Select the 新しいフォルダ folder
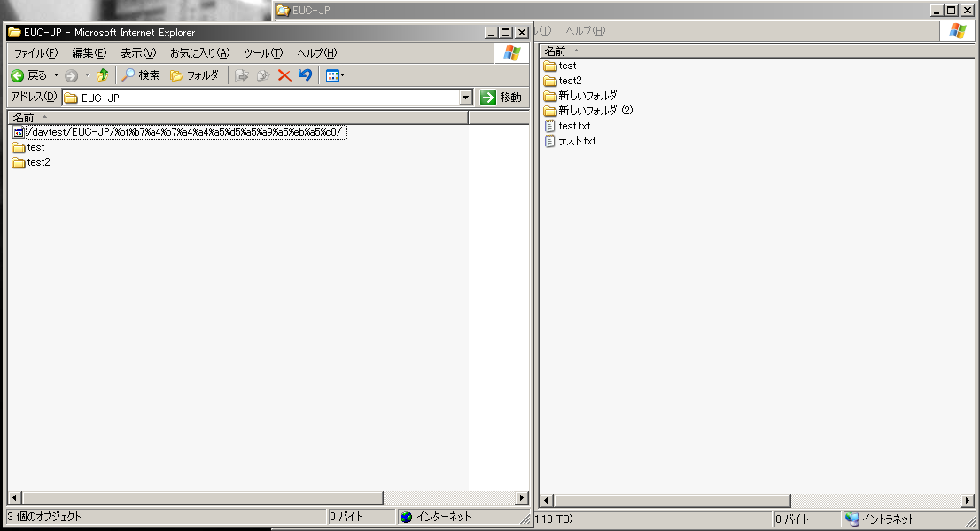 pos(580,96)
